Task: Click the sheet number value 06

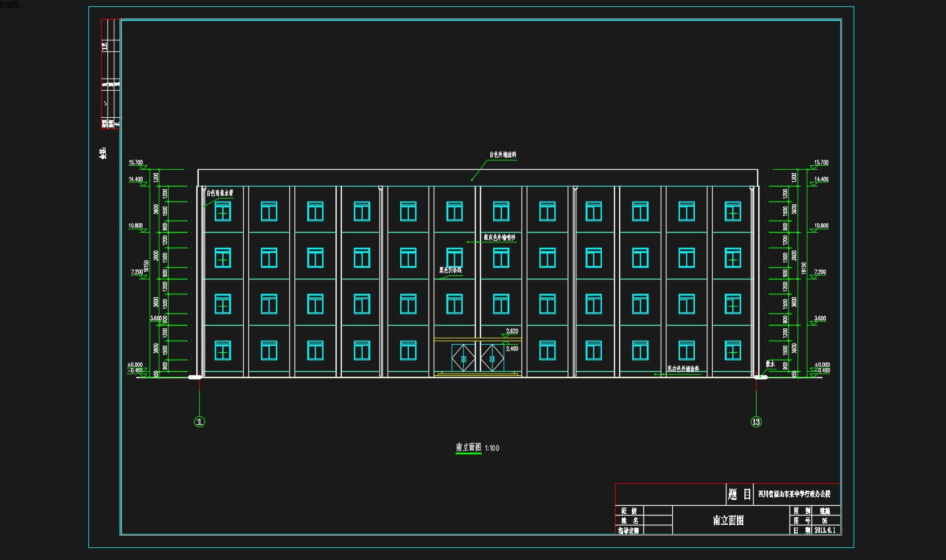Action: point(825,521)
